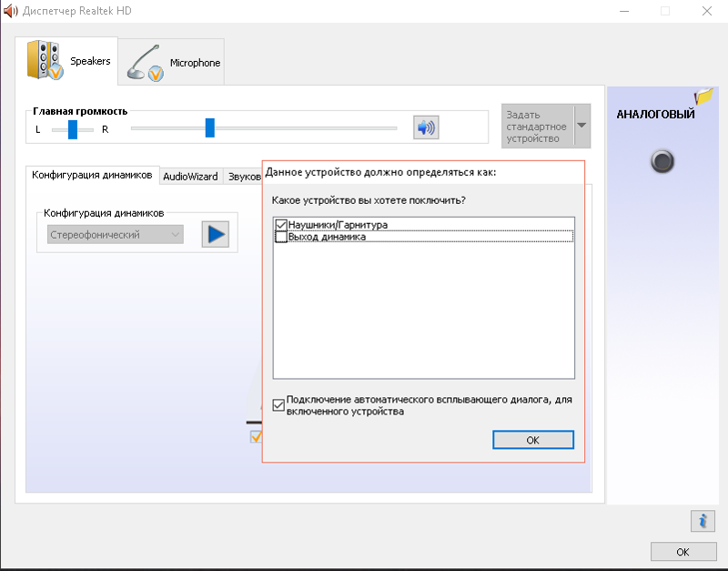Mute the main volume with speaker icon
The image size is (728, 571).
[x=426, y=127]
